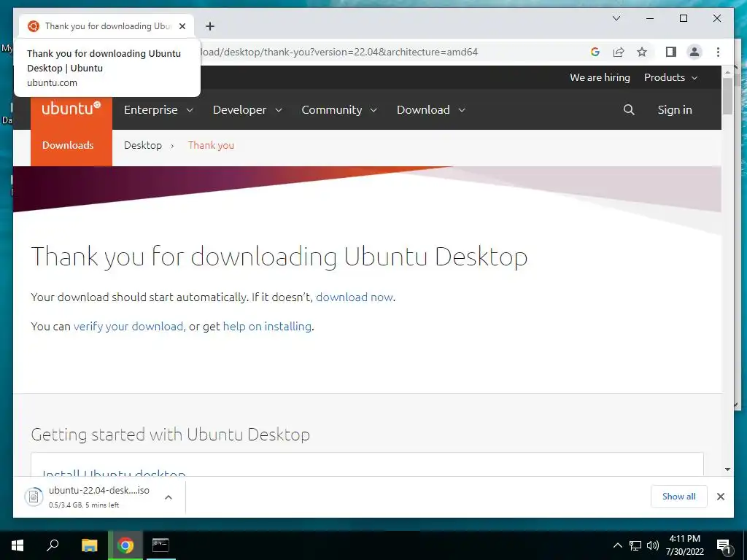Open Chrome's three-dot menu
The height and width of the screenshot is (560, 747).
point(718,52)
